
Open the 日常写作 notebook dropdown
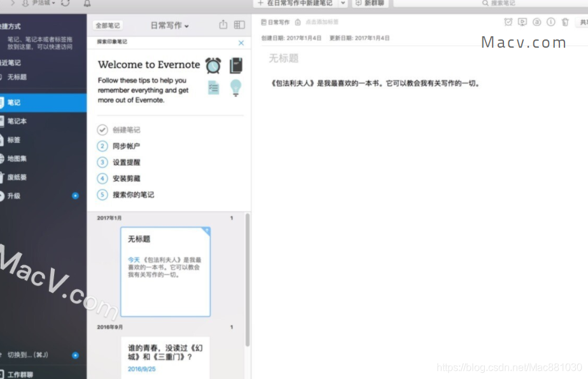click(x=169, y=25)
